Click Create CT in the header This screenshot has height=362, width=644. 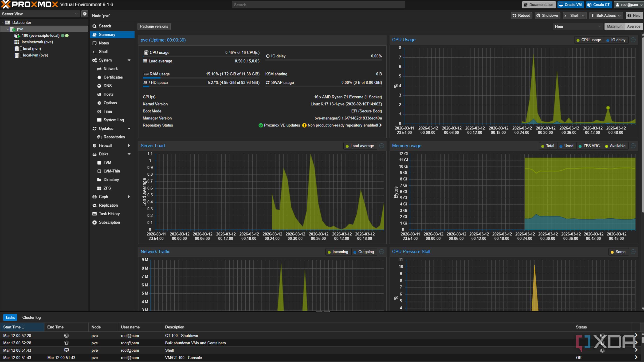click(x=599, y=5)
